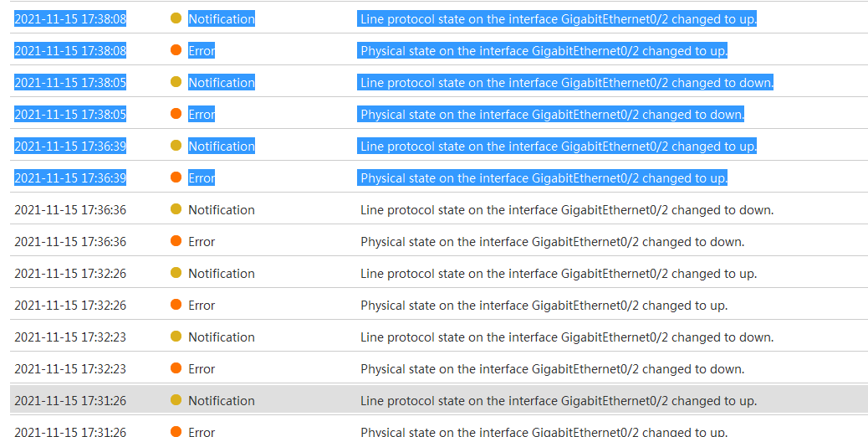Click the orange Error dot at 17:36:39
This screenshot has height=437, width=868.
click(176, 177)
